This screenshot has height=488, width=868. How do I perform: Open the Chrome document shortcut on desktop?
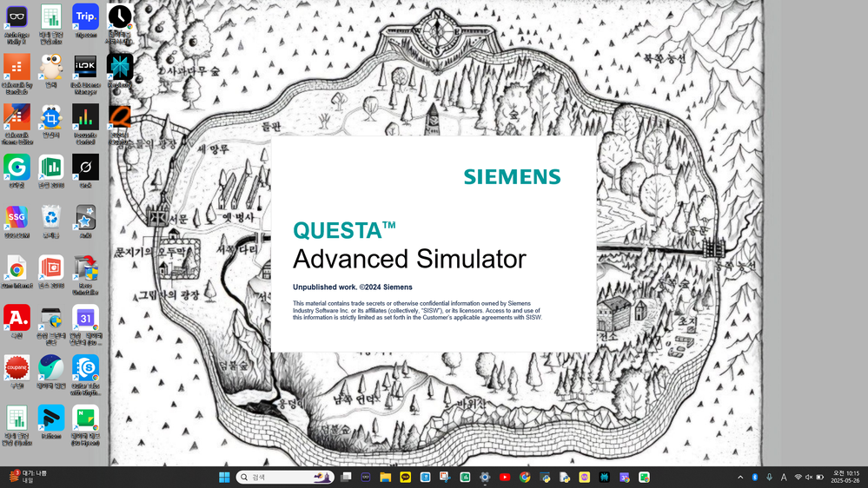coord(17,271)
